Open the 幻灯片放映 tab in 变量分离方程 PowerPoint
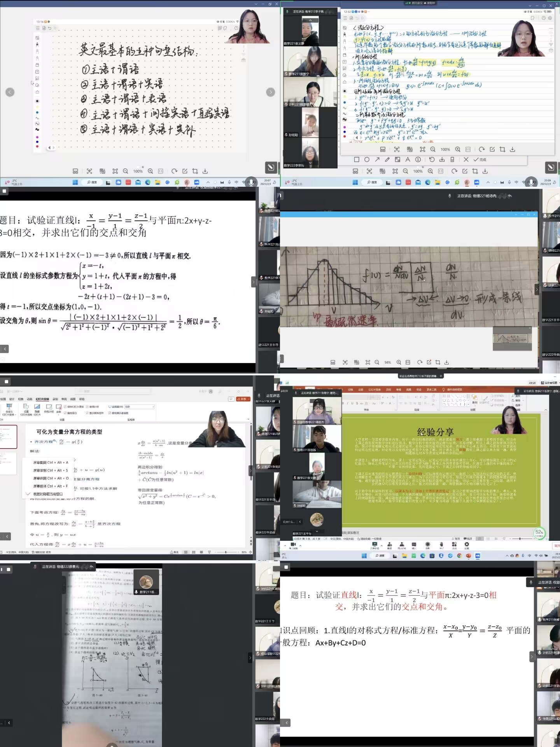This screenshot has width=560, height=747. (x=42, y=399)
